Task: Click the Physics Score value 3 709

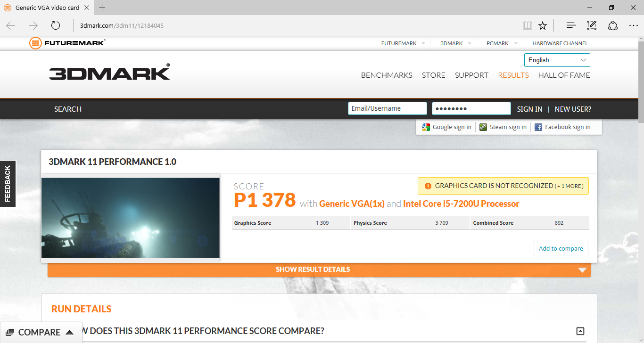Action: click(442, 223)
